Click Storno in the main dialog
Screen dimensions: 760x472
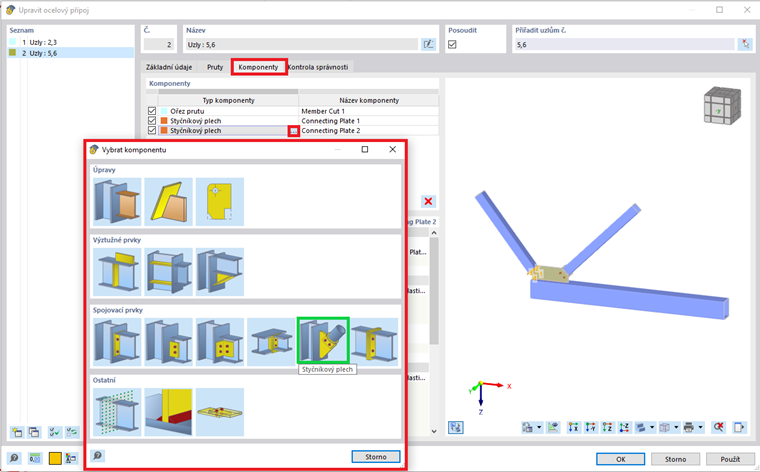675,459
